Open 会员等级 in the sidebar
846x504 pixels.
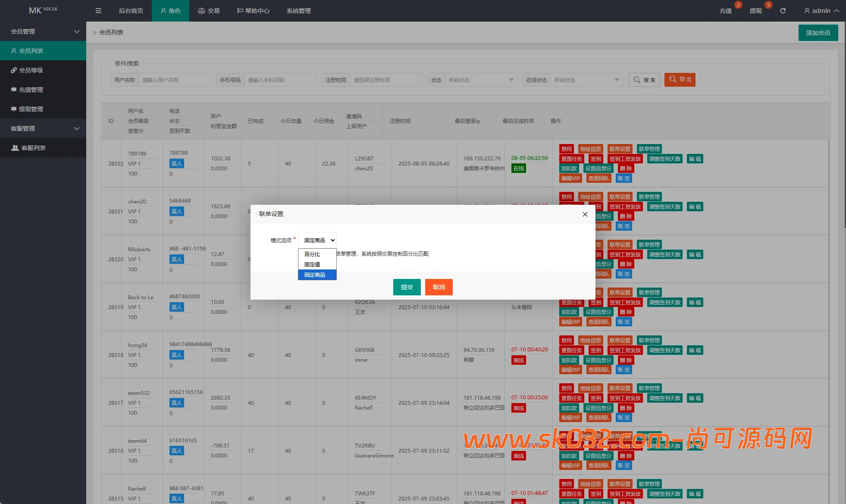point(31,70)
